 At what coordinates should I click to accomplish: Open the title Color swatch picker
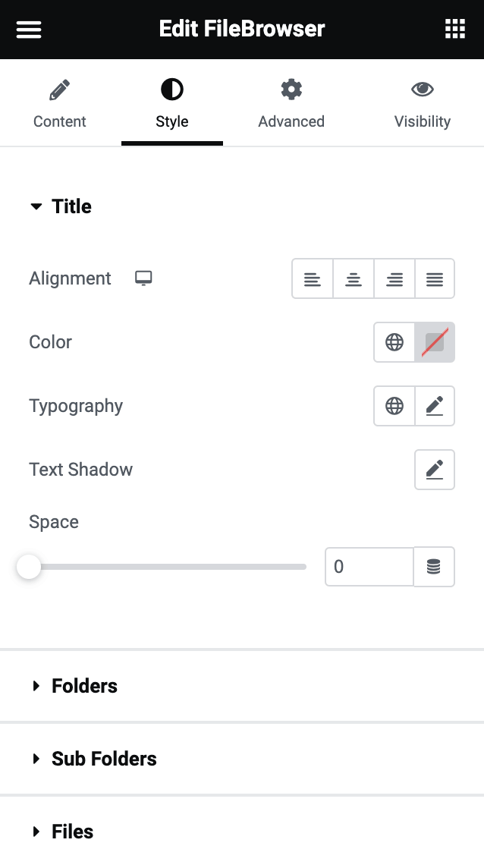(x=435, y=342)
